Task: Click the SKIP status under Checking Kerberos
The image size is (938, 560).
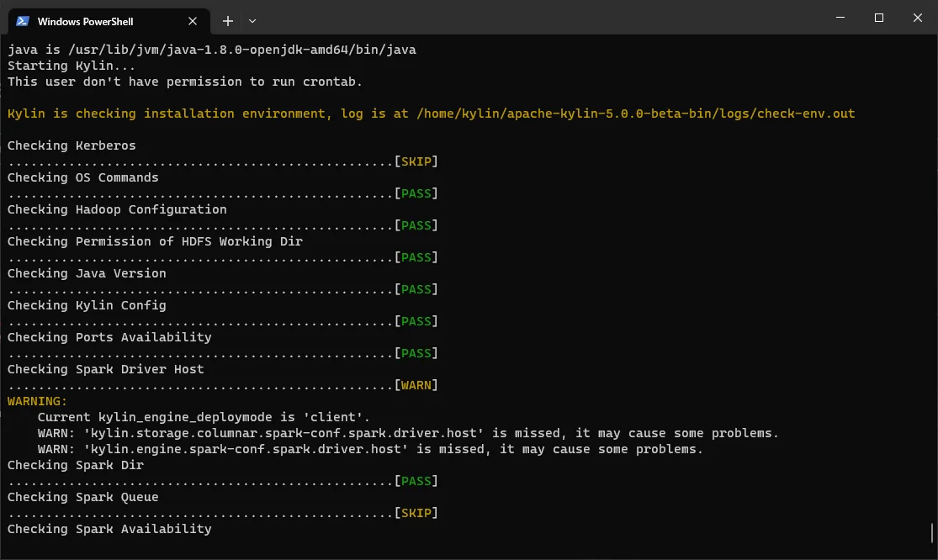Action: tap(416, 161)
